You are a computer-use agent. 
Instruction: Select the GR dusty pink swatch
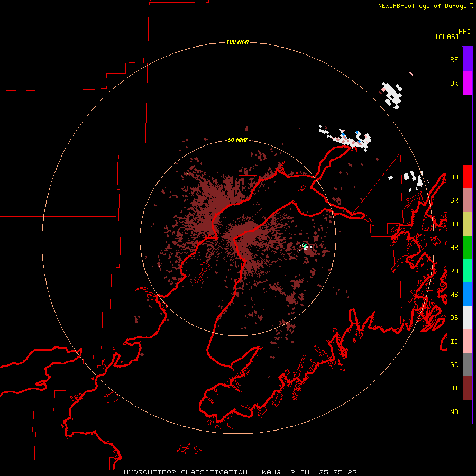(x=467, y=200)
